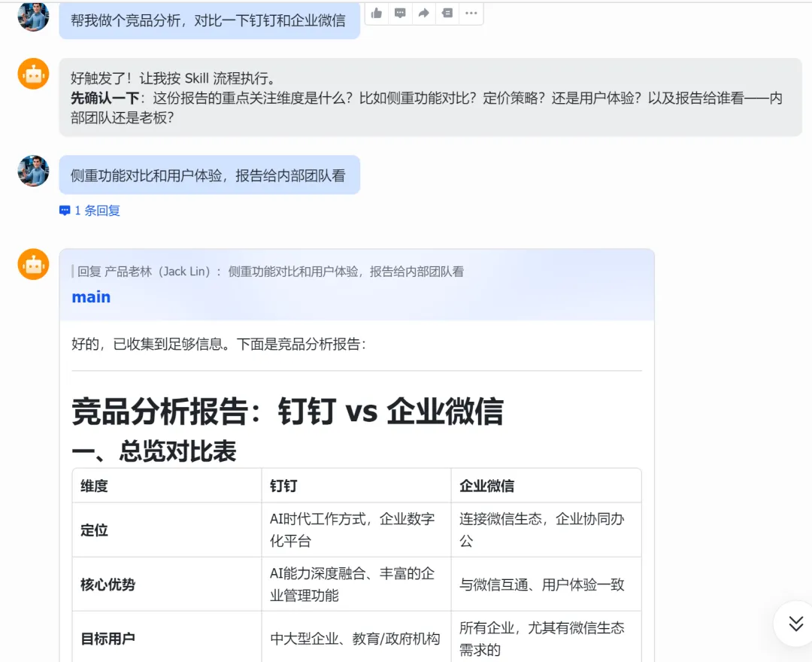812x662 pixels.
Task: Jump to bottom with the double-chevron button
Action: tap(795, 624)
